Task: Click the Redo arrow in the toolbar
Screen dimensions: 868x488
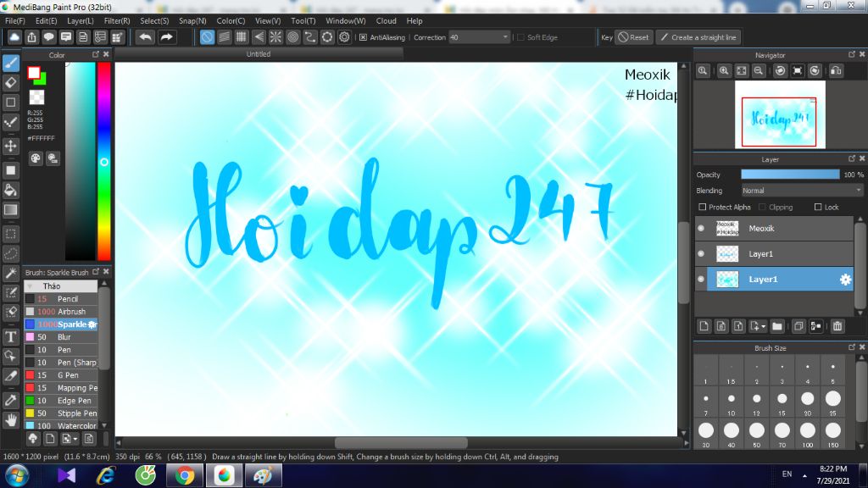Action: point(166,37)
